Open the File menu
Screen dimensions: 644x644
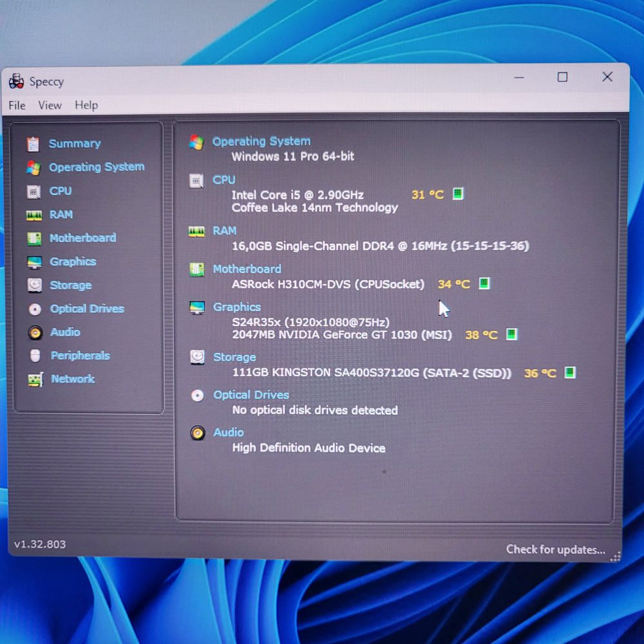click(17, 106)
